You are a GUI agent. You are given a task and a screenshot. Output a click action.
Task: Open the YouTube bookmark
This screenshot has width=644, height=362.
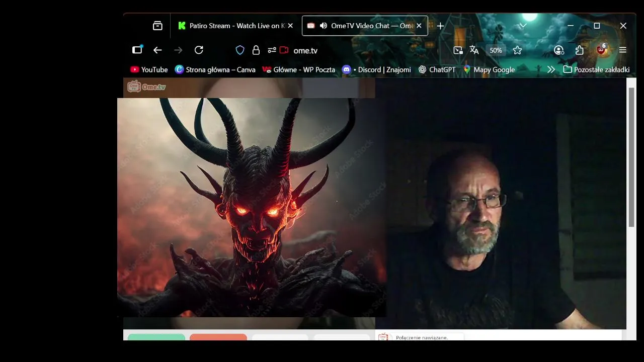[149, 70]
